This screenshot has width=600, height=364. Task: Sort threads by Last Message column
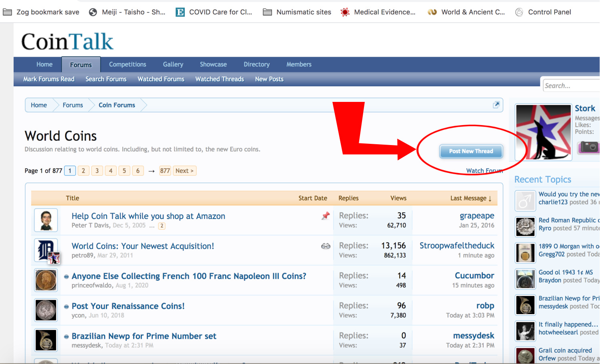coord(468,198)
